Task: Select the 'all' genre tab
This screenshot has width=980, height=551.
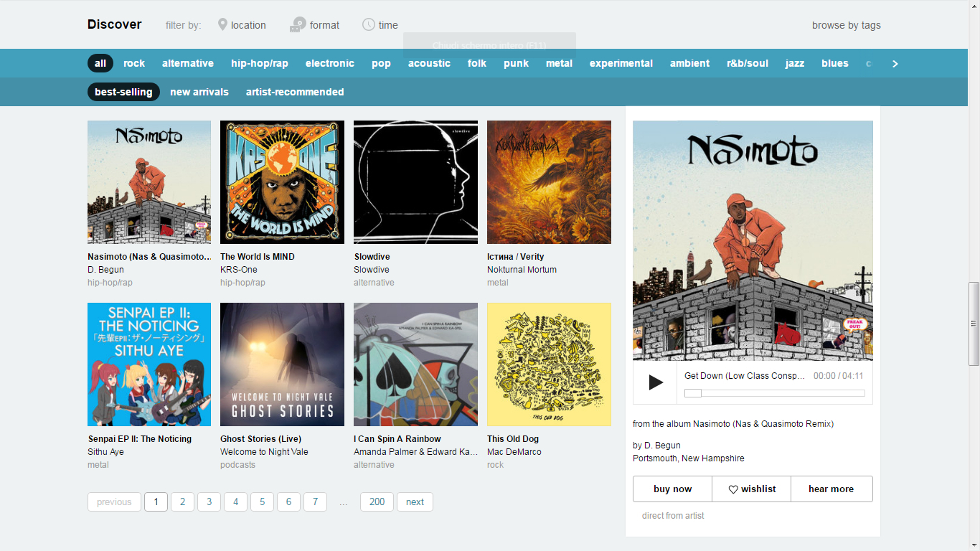Action: click(100, 63)
